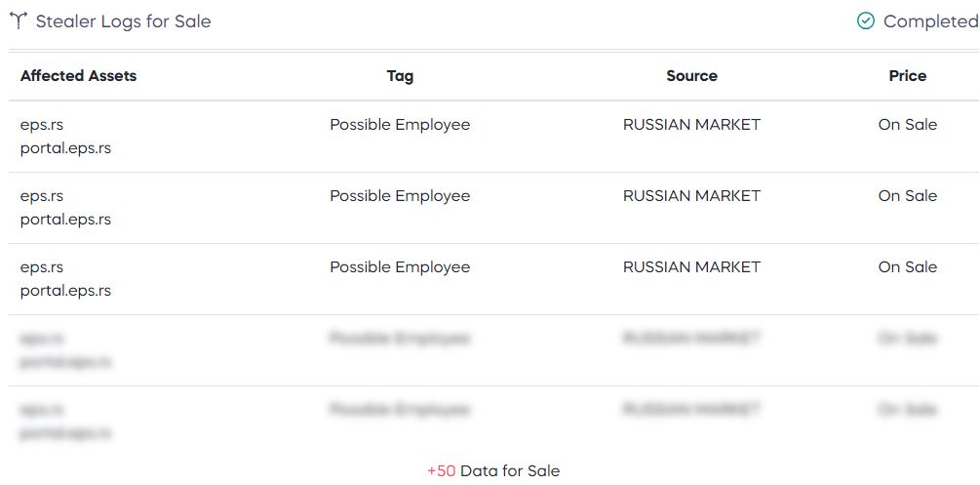Click On Sale price in first row
The width and height of the screenshot is (980, 485).
(x=908, y=125)
